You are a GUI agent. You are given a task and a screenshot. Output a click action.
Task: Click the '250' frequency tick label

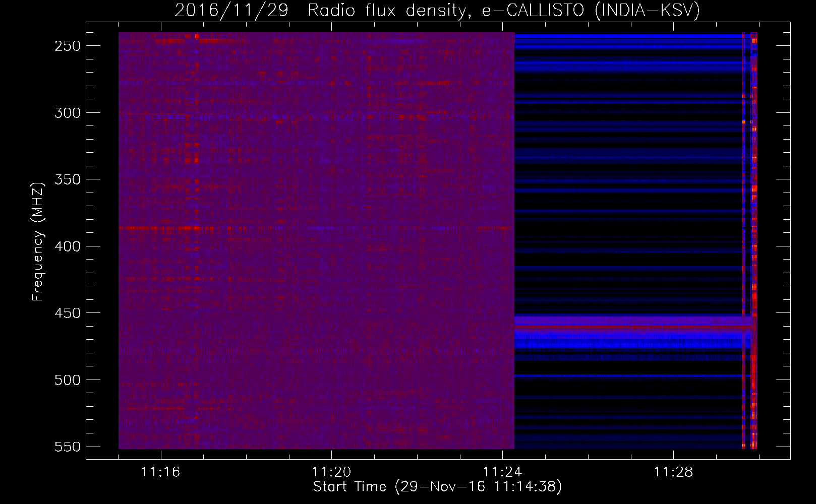point(68,46)
